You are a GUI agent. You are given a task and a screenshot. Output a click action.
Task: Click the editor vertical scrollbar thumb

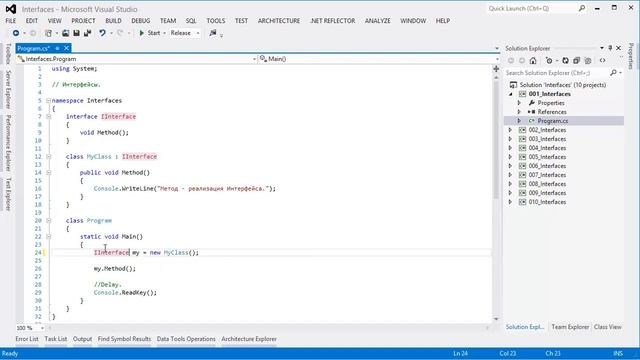[x=496, y=139]
